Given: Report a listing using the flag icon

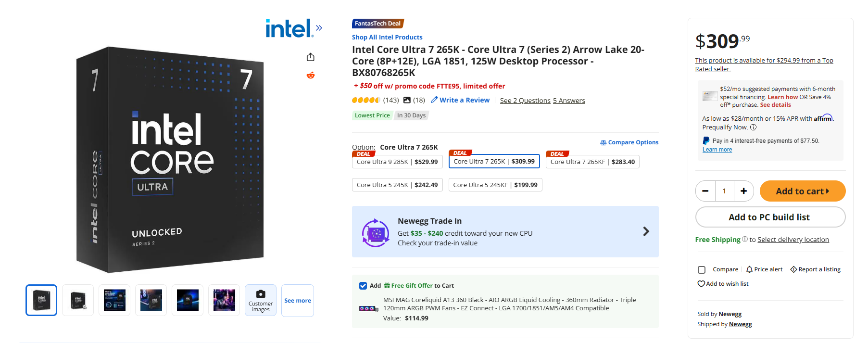Looking at the screenshot, I should [x=793, y=269].
